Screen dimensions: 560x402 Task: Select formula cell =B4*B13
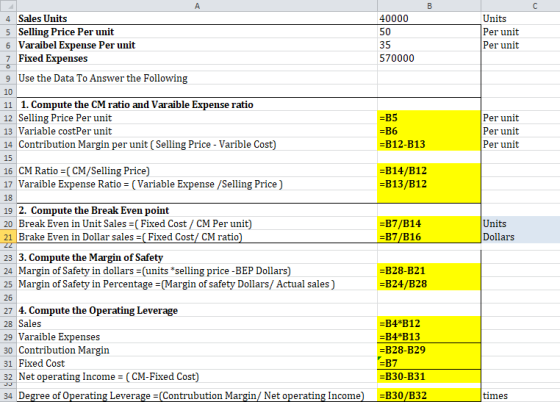(429, 337)
